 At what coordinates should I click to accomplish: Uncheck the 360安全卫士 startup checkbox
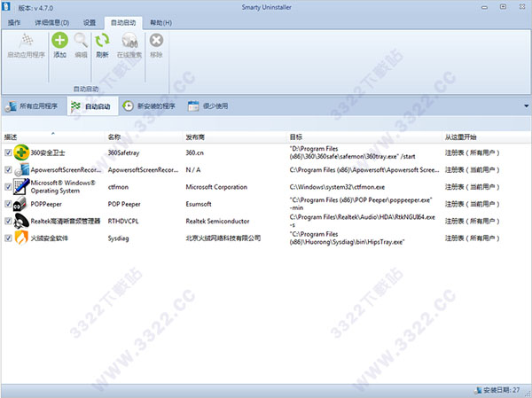8,152
